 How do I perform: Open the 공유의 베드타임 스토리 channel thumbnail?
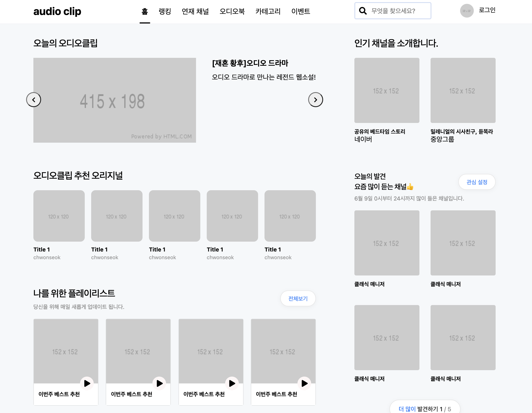point(386,90)
